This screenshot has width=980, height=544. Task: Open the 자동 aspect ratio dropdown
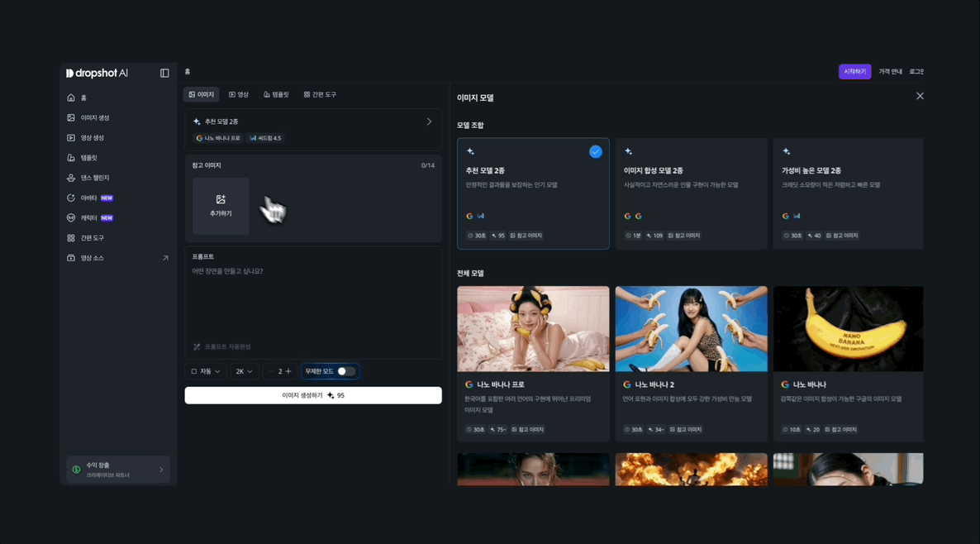(x=206, y=371)
